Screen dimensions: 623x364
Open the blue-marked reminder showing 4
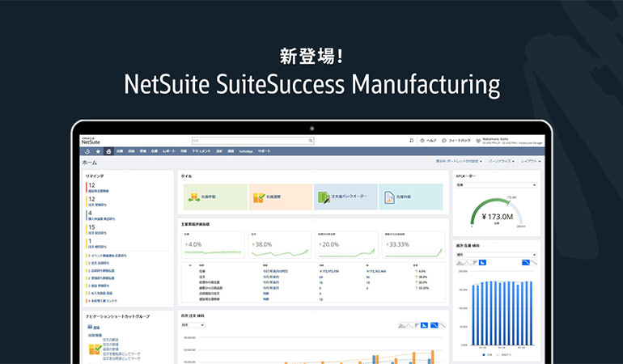[x=100, y=215]
